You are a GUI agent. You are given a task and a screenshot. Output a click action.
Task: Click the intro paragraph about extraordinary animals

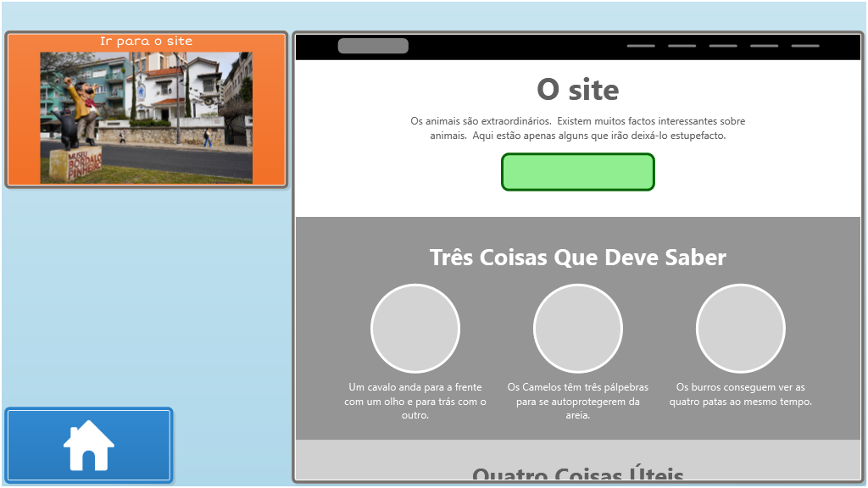[x=578, y=128]
